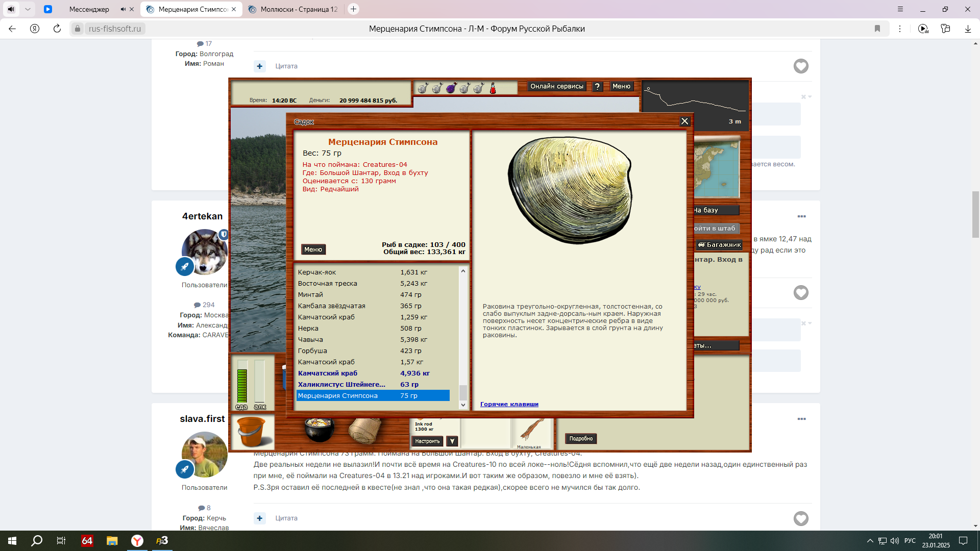Open the РР3 game taskbar icon
This screenshot has height=551, width=980.
162,541
